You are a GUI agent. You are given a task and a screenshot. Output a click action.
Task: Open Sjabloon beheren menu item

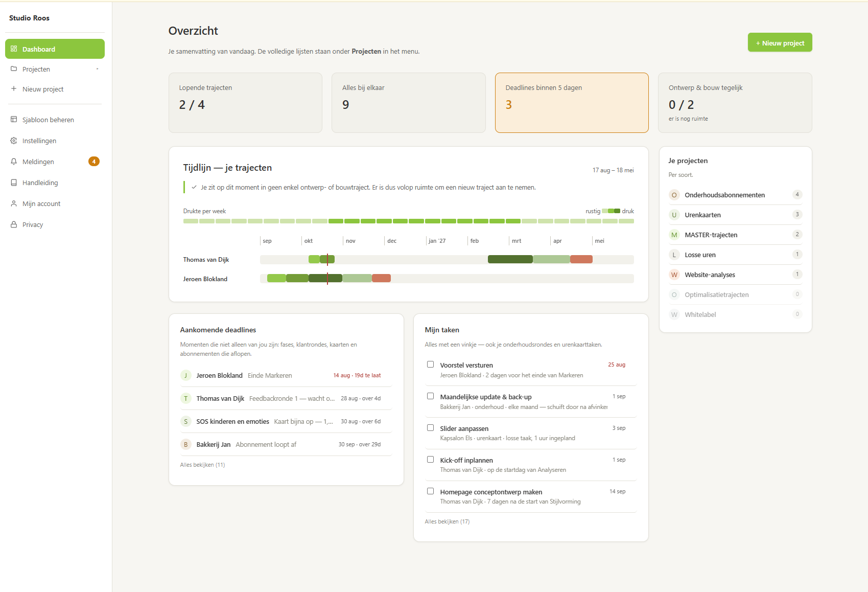[x=55, y=120]
